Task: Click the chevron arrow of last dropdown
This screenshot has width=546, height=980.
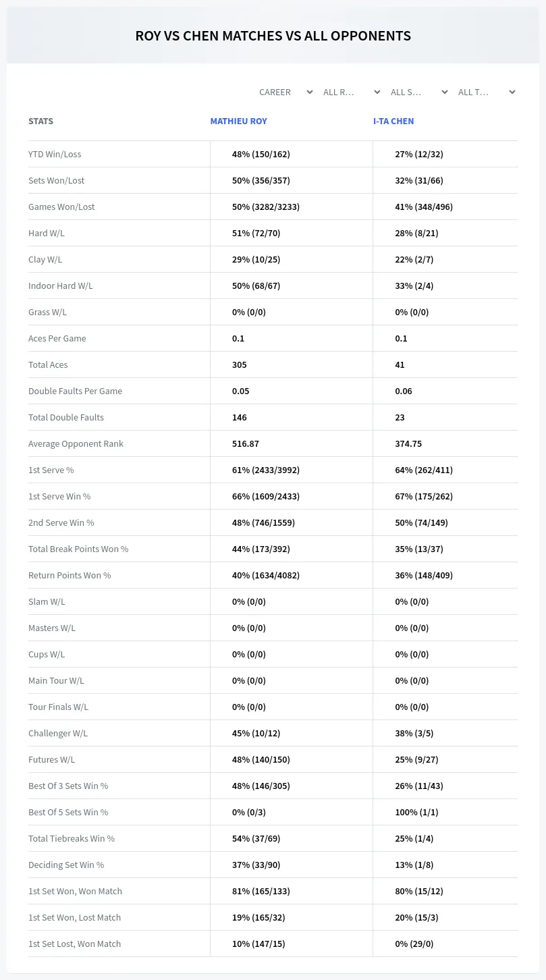Action: (x=512, y=92)
